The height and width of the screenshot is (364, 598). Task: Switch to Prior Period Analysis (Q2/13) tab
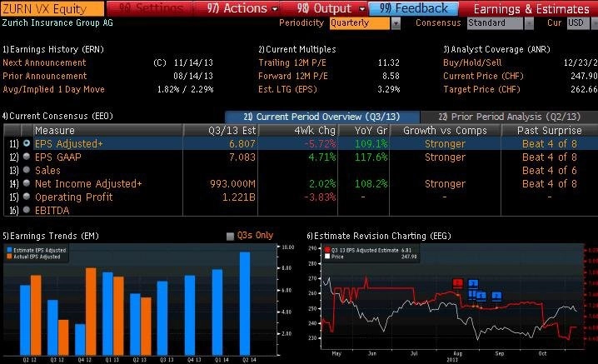click(x=509, y=117)
